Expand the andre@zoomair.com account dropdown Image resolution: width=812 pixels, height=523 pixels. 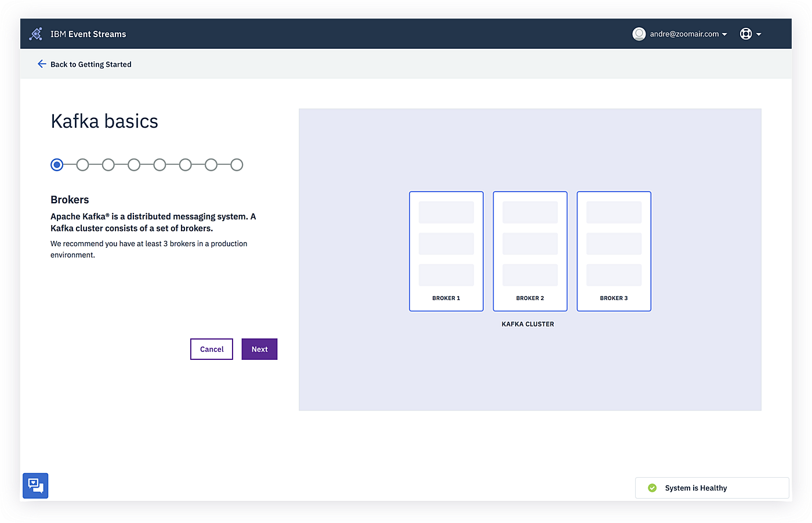point(688,34)
